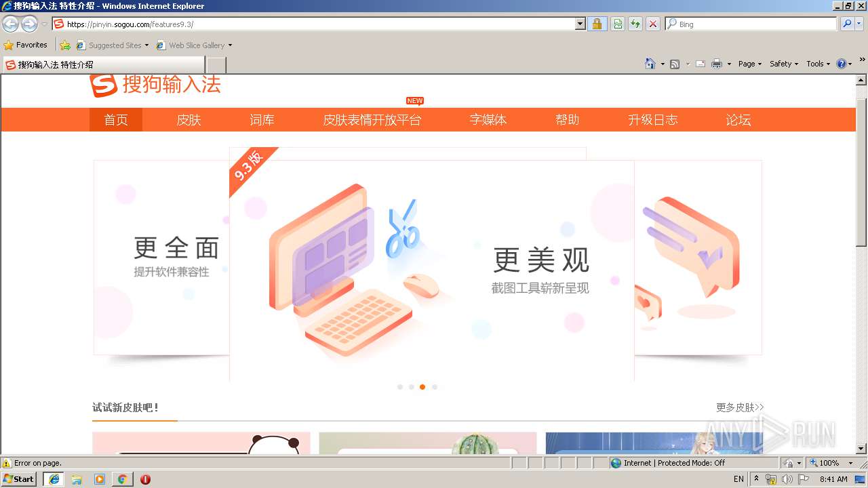Click the Print toolbar icon
Viewport: 868px width, 488px height.
[x=717, y=64]
